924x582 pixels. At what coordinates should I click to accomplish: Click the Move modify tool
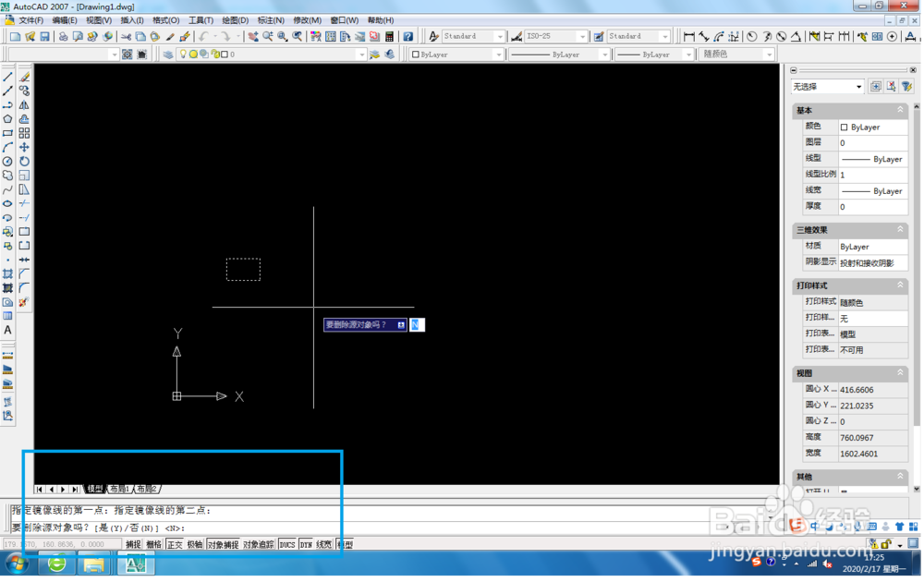24,147
